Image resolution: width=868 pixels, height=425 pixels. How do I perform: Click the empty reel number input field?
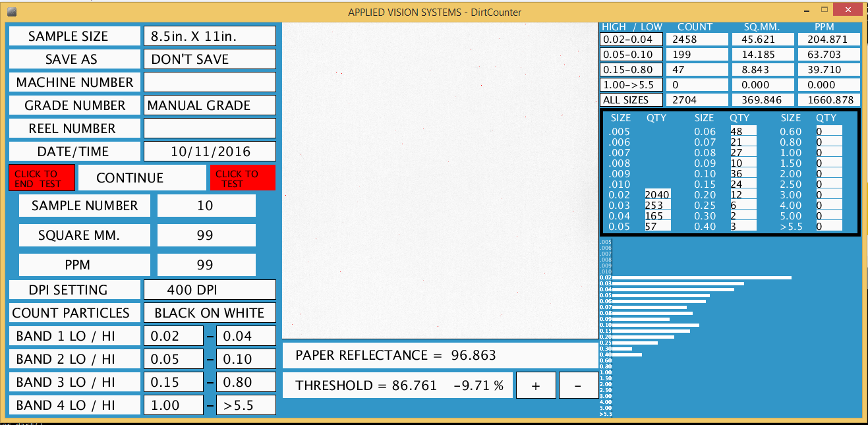point(210,128)
